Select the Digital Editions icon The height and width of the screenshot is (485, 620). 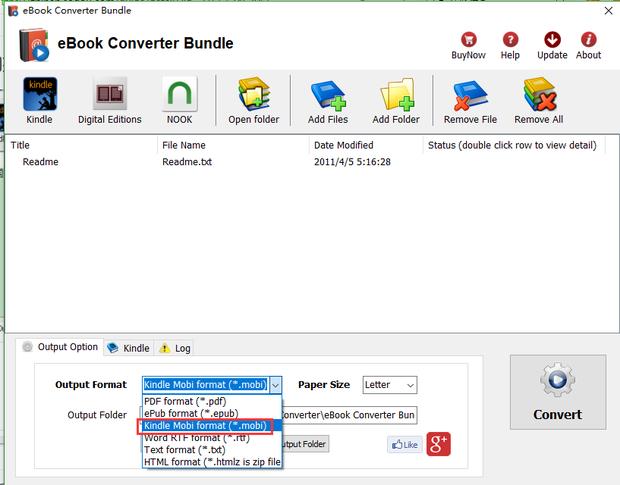click(110, 94)
